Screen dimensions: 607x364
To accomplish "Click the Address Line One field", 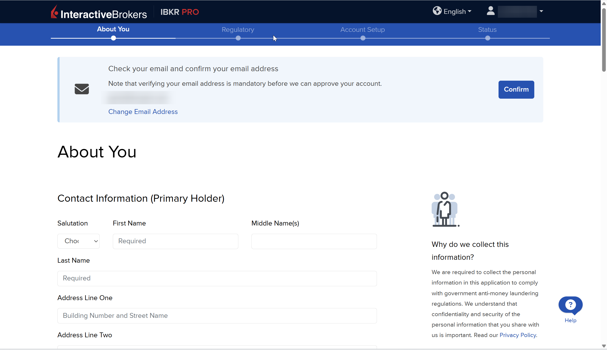I will point(217,316).
